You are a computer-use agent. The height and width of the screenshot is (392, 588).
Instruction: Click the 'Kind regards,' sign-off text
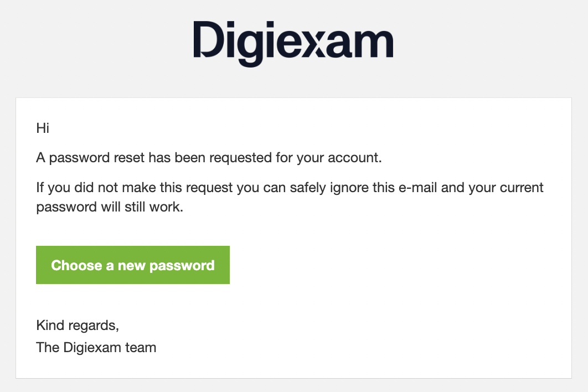coord(78,325)
